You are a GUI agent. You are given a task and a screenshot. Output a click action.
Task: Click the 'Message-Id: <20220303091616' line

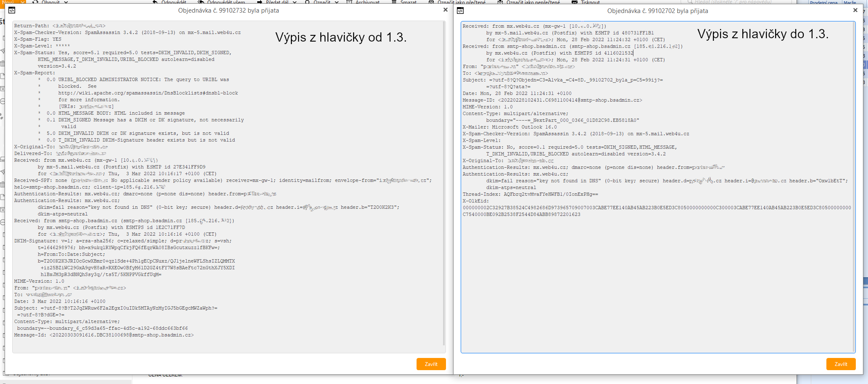[104, 335]
